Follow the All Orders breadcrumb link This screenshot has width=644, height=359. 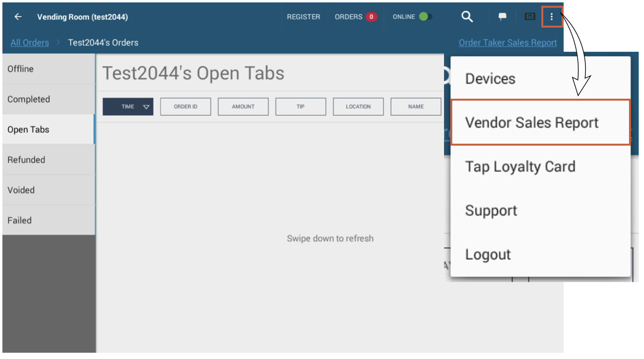click(x=30, y=43)
